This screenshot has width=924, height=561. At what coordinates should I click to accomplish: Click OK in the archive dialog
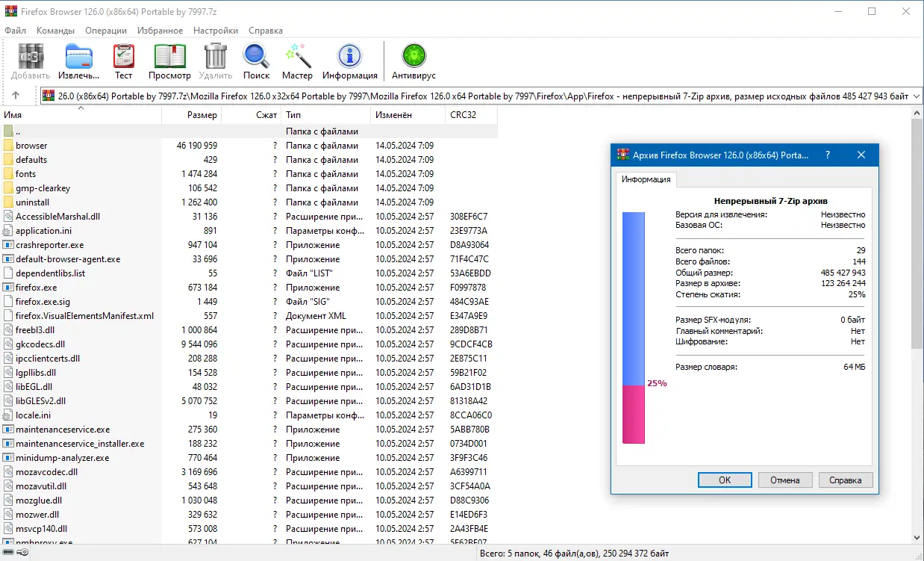coord(725,480)
